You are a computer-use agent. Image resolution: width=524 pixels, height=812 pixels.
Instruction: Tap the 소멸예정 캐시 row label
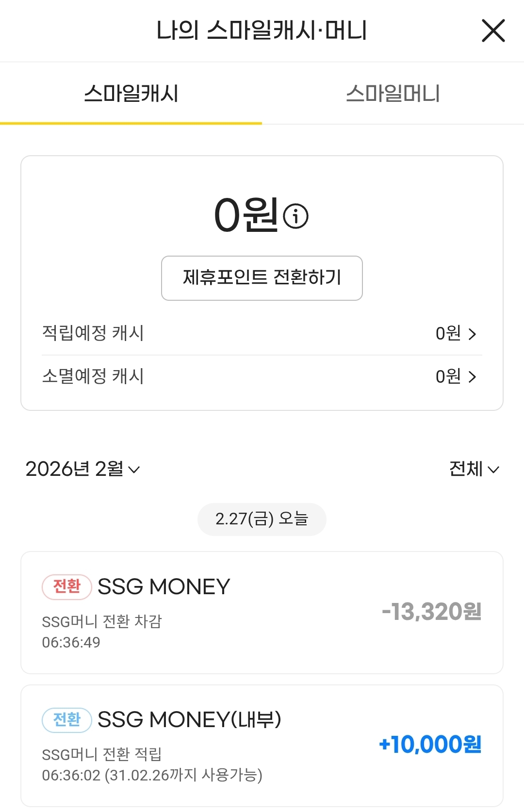click(x=93, y=376)
